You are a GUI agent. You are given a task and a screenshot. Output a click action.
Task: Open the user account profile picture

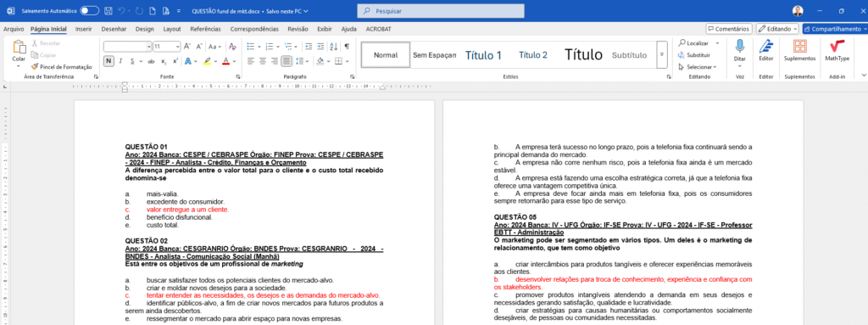798,11
